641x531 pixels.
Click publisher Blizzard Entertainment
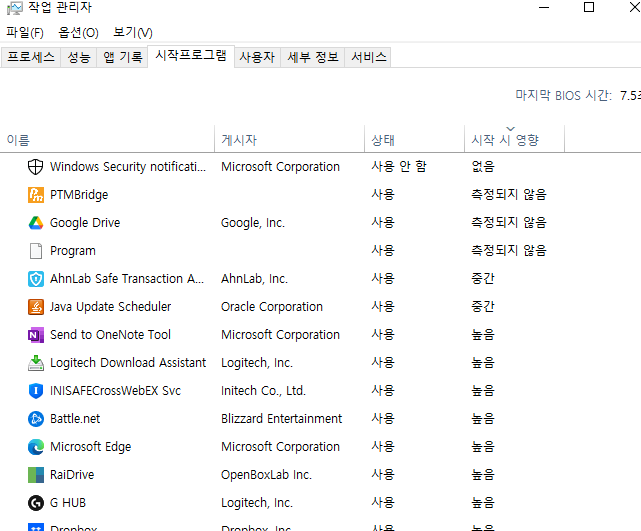point(281,419)
